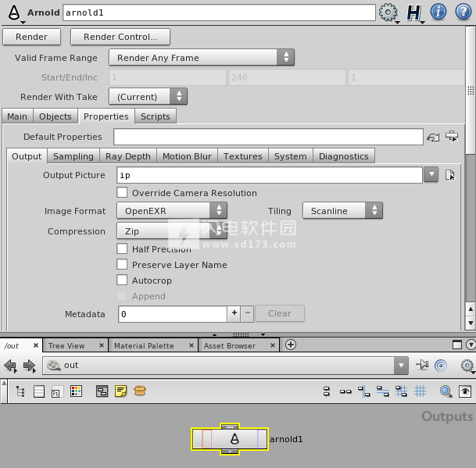Open the Output Picture file chooser icon
This screenshot has height=468, width=476.
pyautogui.click(x=450, y=175)
